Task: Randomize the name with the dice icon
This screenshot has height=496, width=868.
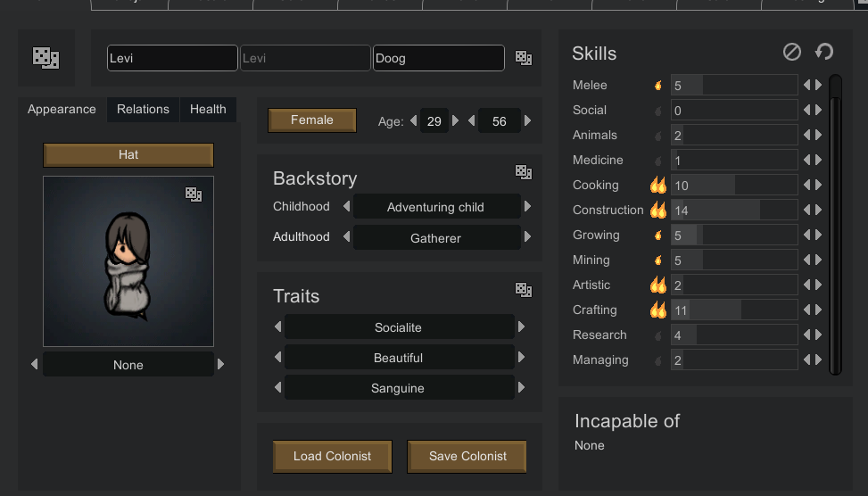Action: (x=524, y=58)
